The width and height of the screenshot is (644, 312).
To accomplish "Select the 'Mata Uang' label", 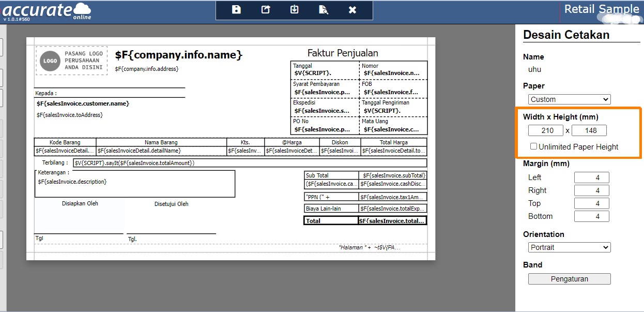I will [x=375, y=121].
